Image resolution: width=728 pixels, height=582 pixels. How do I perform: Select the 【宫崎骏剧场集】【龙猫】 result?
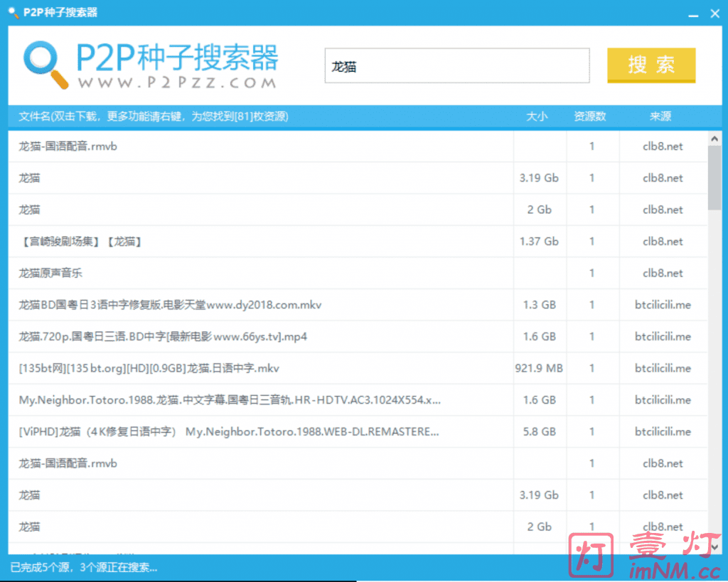[81, 242]
